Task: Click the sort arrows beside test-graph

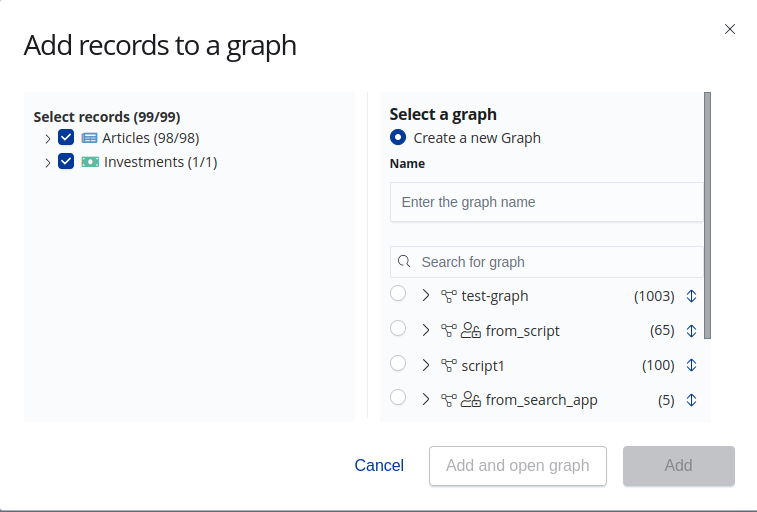Action: (691, 296)
